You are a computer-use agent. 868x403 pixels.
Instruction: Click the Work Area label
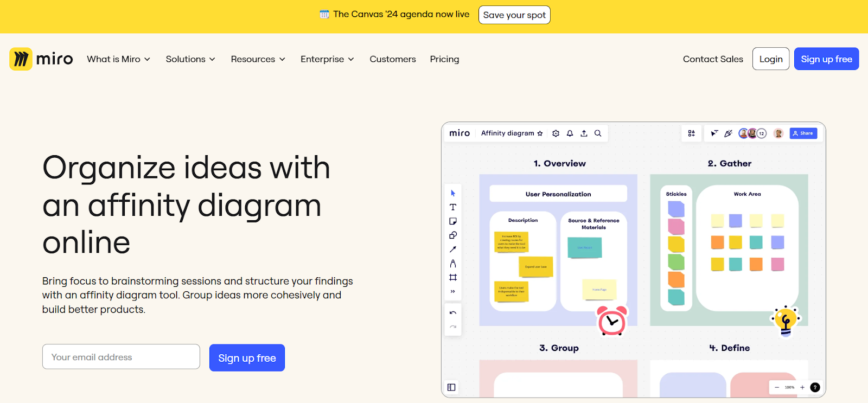point(747,194)
